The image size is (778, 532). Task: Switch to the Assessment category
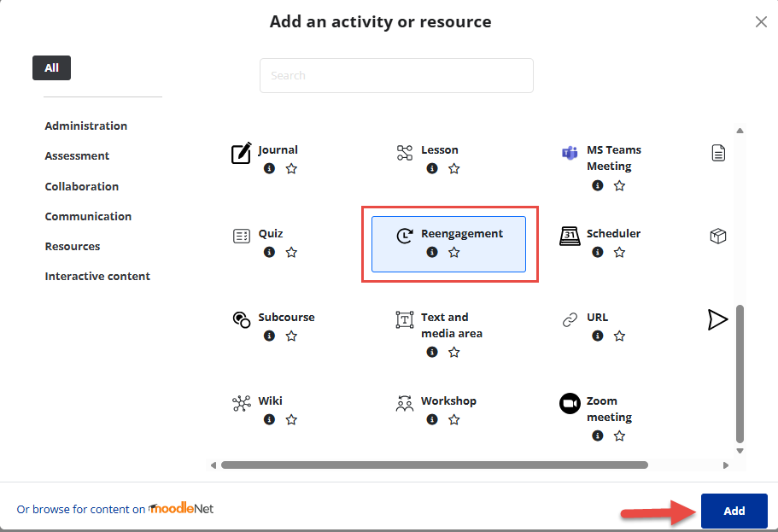[77, 156]
